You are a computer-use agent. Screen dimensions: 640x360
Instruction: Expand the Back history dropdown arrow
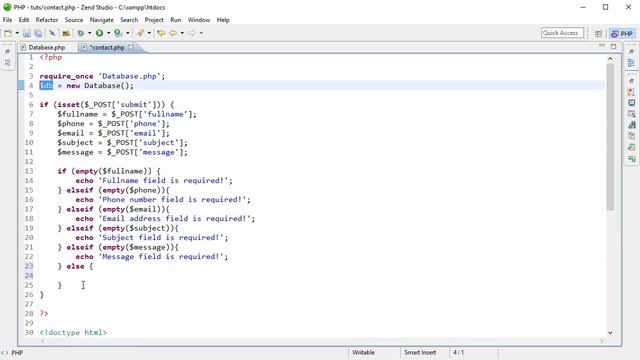[182, 33]
